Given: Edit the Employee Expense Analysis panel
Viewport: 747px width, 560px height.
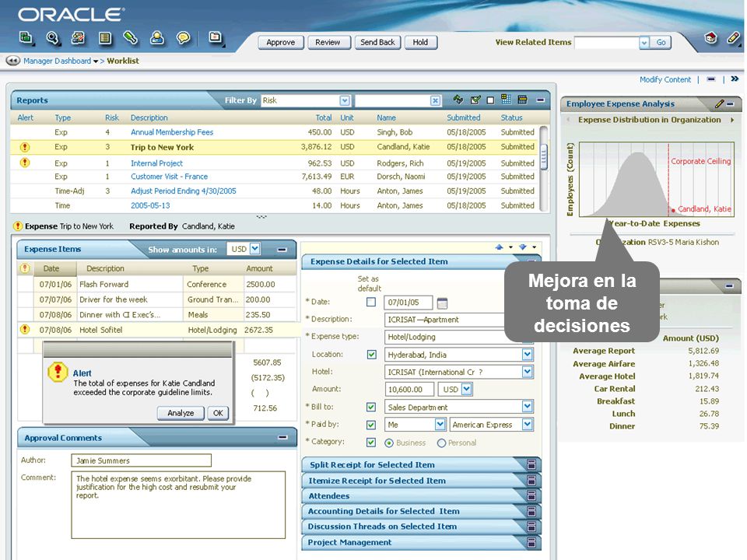Looking at the screenshot, I should pos(719,103).
